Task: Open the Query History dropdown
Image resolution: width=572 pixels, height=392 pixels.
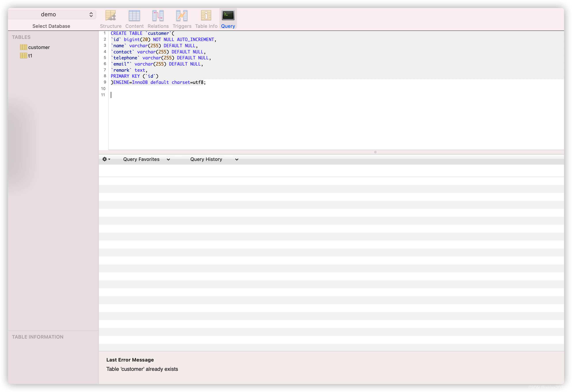Action: pos(236,159)
